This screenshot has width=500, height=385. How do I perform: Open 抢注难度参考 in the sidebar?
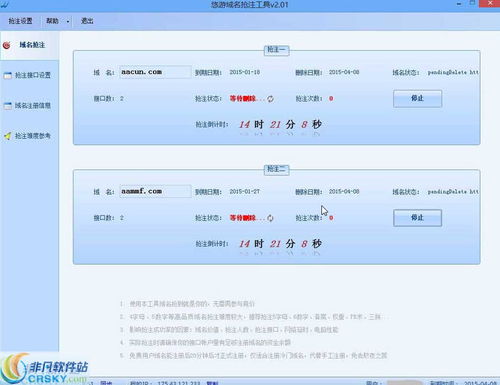(33, 136)
